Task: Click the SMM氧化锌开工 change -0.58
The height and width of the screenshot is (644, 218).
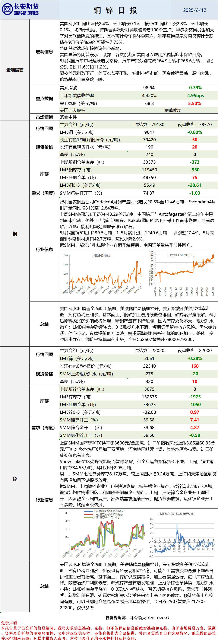Action: coord(195,435)
